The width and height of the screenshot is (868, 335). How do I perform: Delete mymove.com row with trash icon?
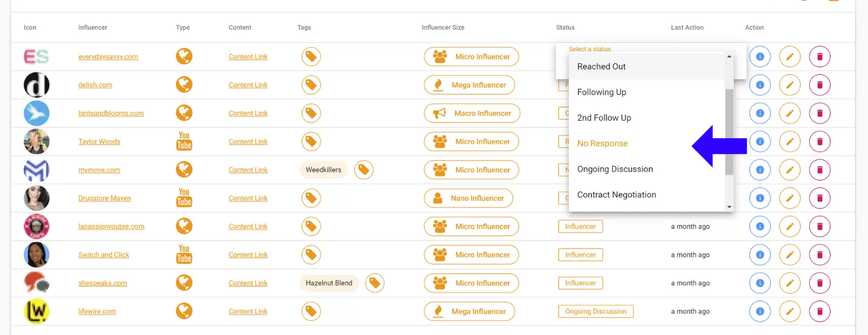(819, 170)
